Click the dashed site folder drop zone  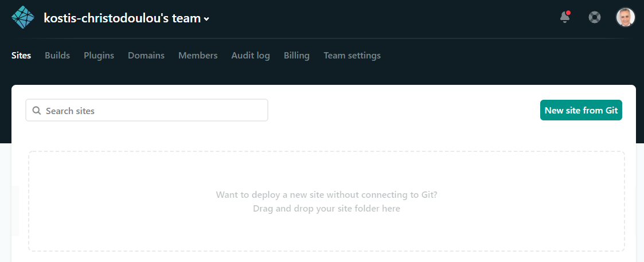pos(326,172)
